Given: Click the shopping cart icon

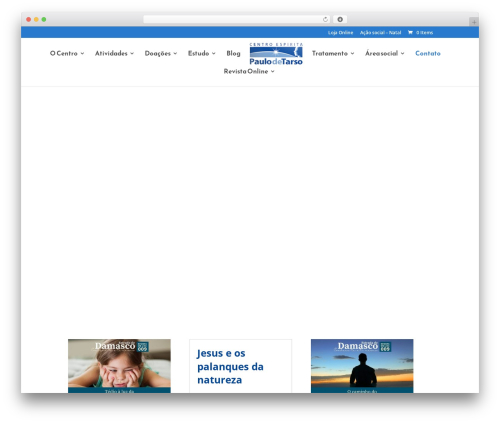Looking at the screenshot, I should coord(410,32).
